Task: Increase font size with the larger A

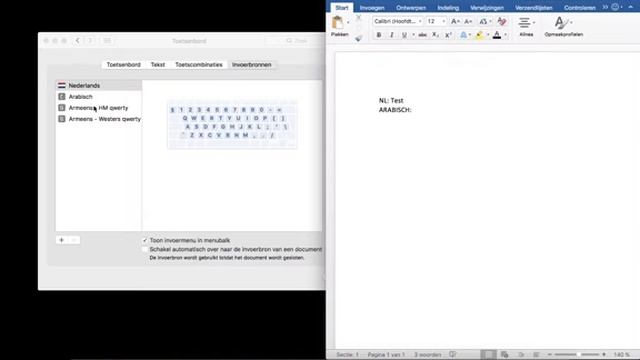Action: click(x=455, y=21)
